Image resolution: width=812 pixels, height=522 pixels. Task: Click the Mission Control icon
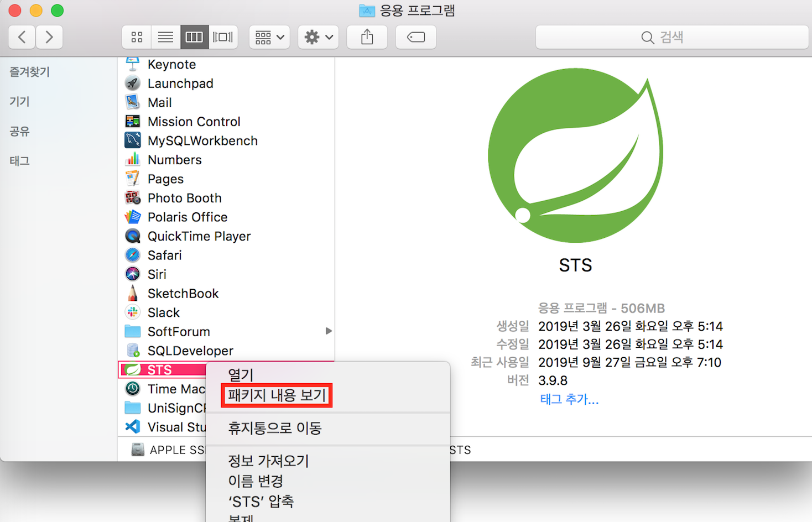pyautogui.click(x=133, y=122)
